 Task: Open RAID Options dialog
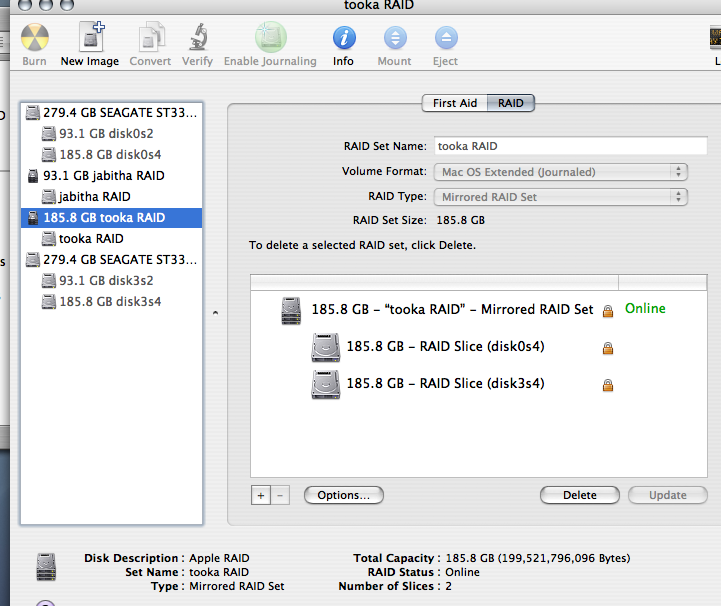[x=343, y=495]
